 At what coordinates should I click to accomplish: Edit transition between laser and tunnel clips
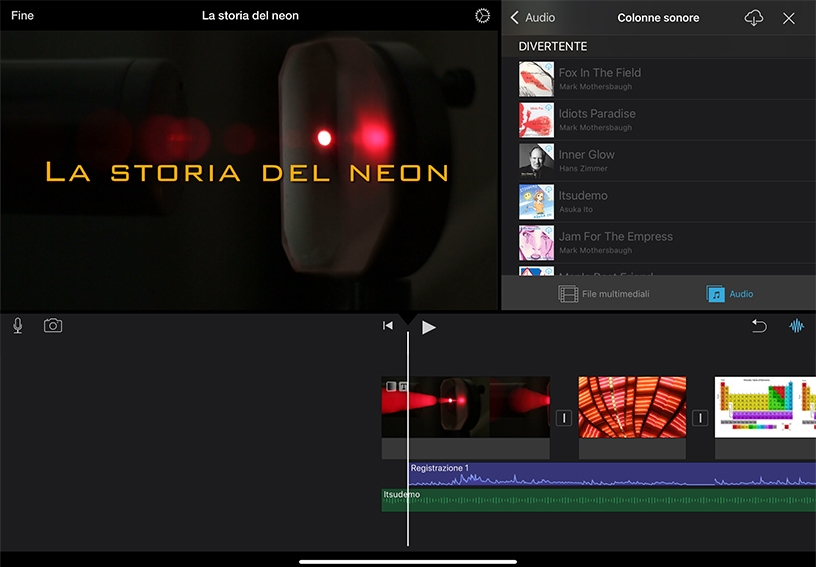pos(564,418)
